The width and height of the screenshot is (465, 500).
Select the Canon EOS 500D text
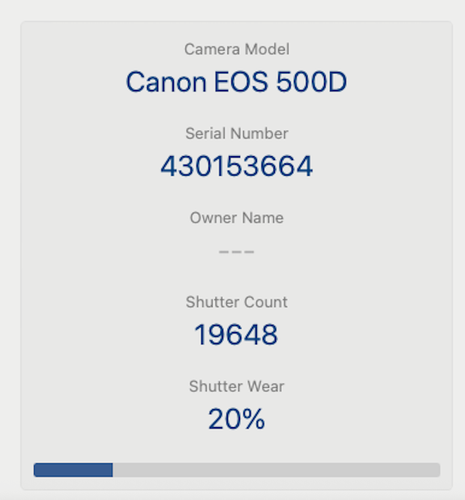click(237, 82)
